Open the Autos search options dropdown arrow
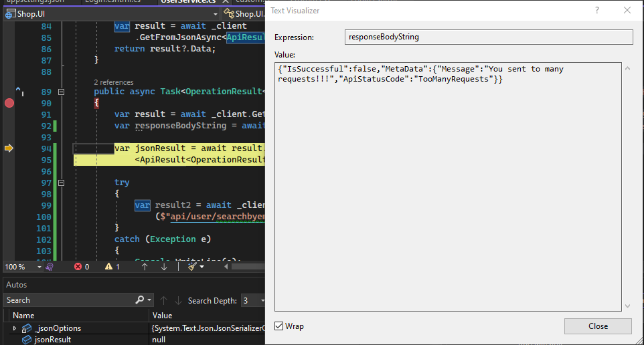644x345 pixels. click(x=149, y=300)
